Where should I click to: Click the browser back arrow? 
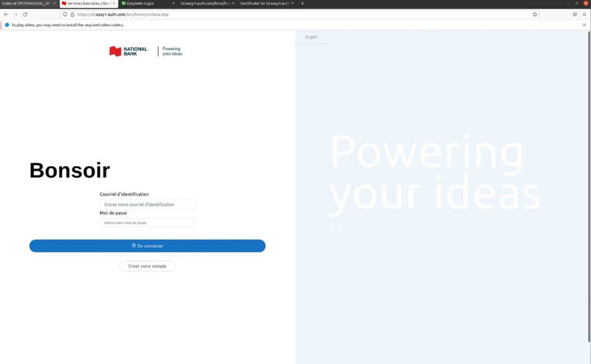click(x=6, y=14)
